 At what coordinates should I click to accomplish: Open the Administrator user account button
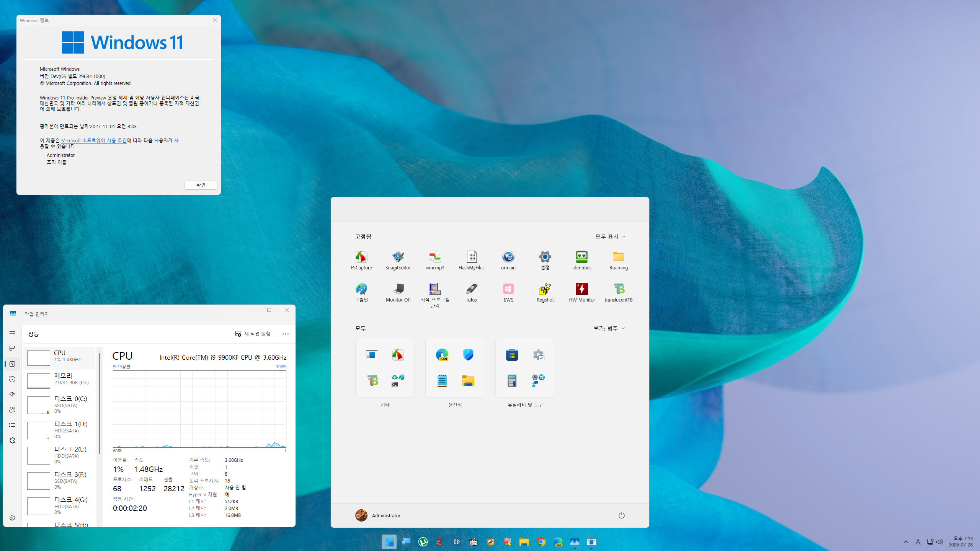pyautogui.click(x=378, y=515)
